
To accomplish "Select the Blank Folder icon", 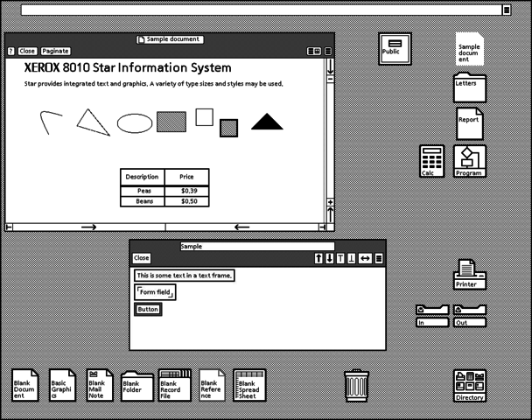I will pos(137,386).
